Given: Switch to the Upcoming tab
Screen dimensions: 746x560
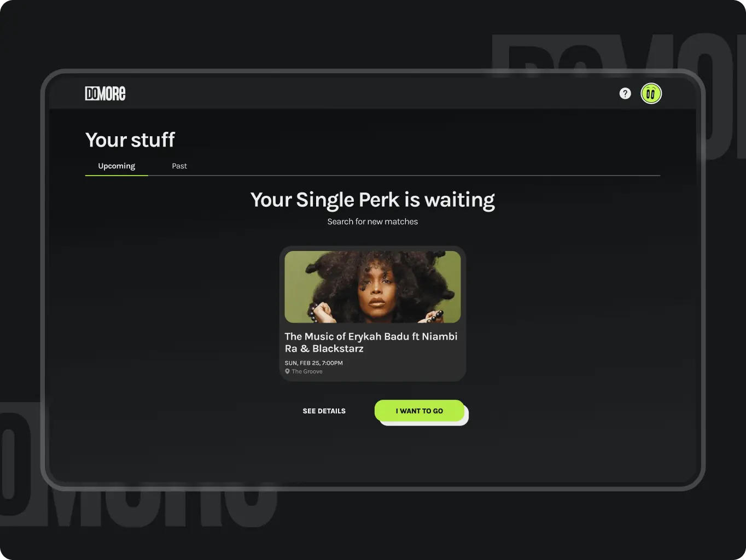Looking at the screenshot, I should click(x=116, y=166).
